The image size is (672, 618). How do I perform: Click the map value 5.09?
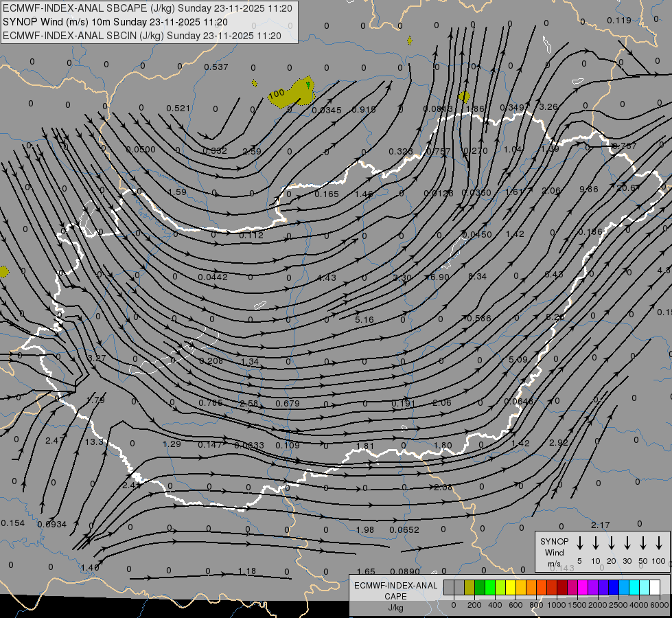518,359
